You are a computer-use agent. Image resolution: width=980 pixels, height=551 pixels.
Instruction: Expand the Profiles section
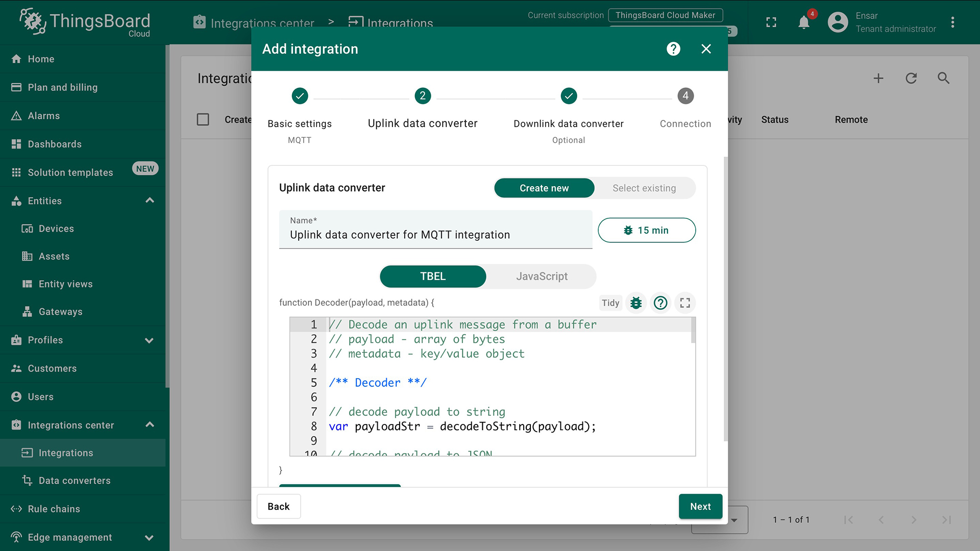(149, 340)
